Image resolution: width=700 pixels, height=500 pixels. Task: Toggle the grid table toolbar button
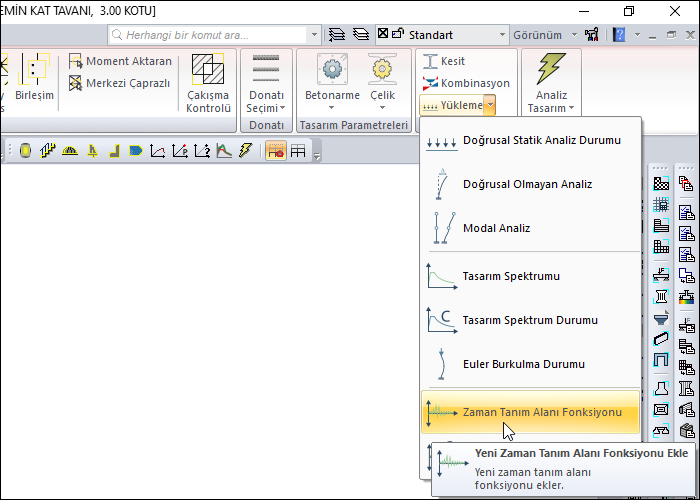point(298,151)
